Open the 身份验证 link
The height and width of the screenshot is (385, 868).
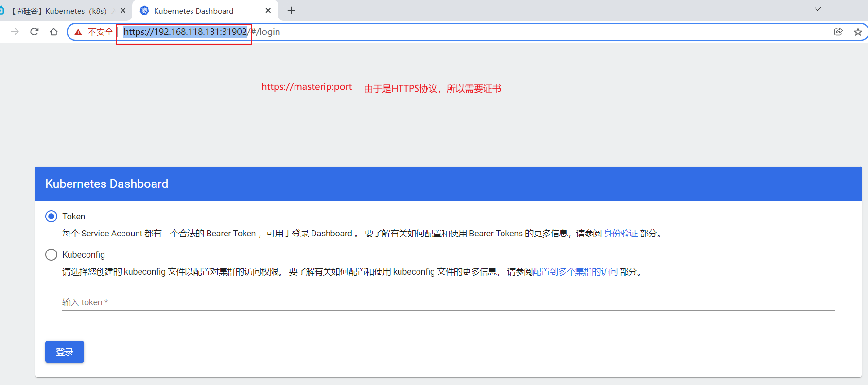(x=621, y=234)
